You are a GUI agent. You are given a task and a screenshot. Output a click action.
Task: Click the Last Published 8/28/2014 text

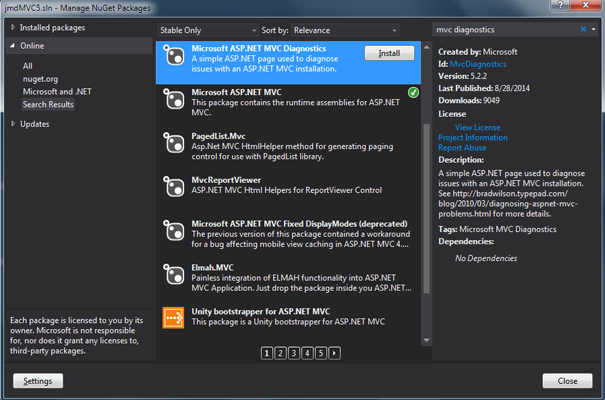click(484, 88)
